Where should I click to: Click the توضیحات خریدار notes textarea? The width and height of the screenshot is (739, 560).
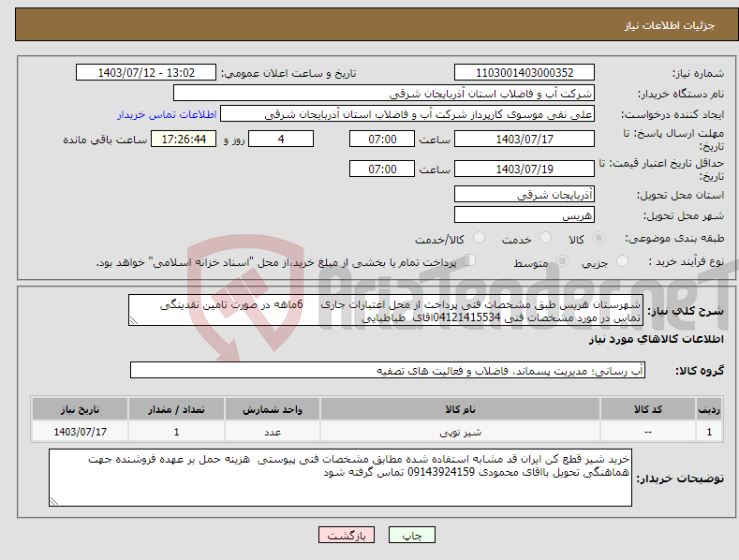pyautogui.click(x=340, y=478)
